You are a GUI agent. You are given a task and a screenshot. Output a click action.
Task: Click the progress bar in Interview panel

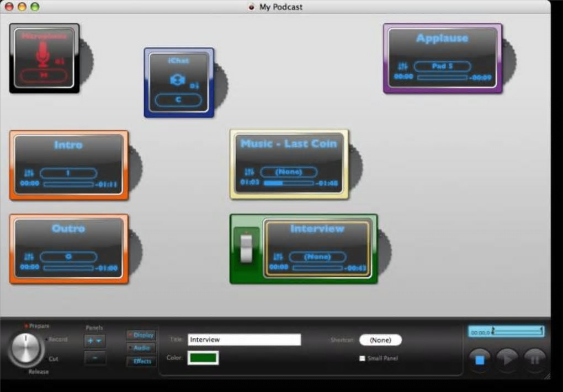point(317,268)
